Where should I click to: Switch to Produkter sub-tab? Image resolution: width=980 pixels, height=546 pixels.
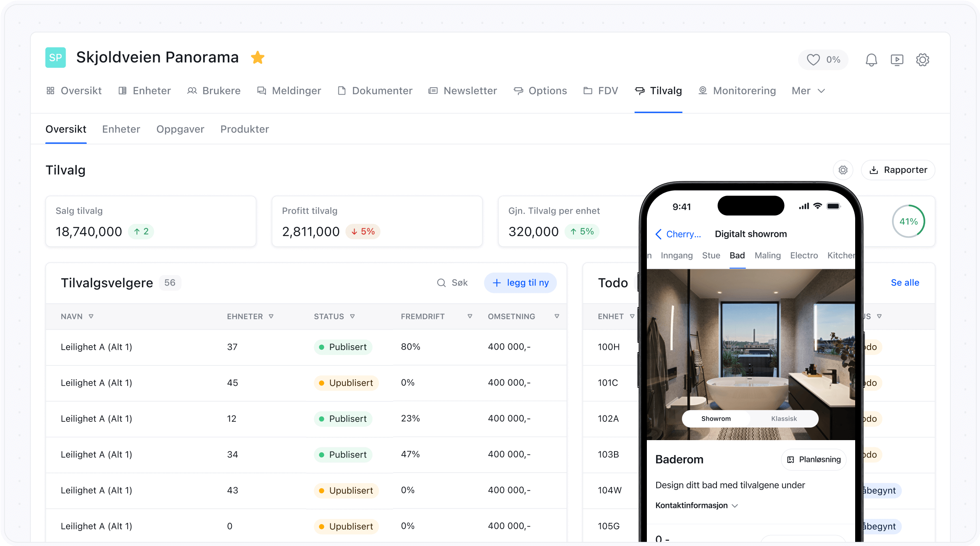[244, 129]
